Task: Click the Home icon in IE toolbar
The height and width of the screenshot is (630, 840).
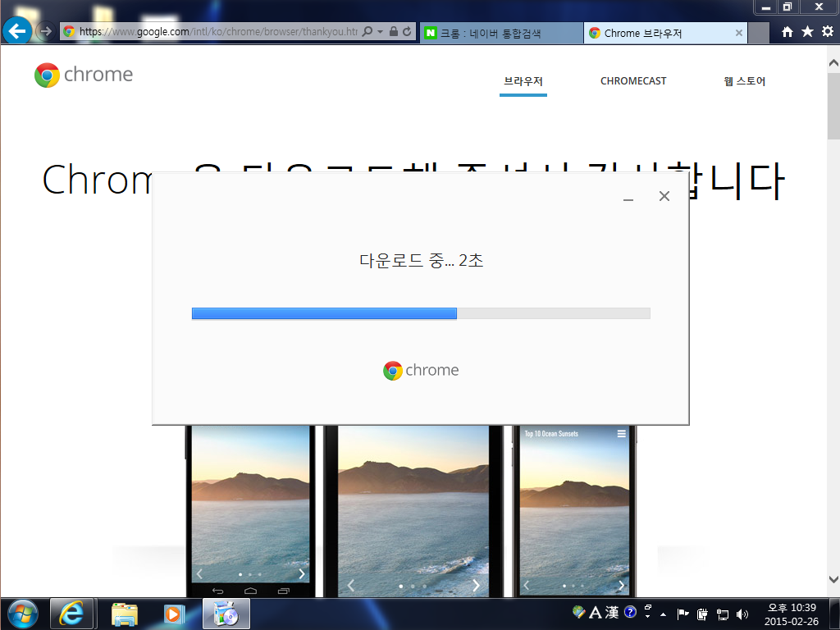Action: (x=787, y=32)
